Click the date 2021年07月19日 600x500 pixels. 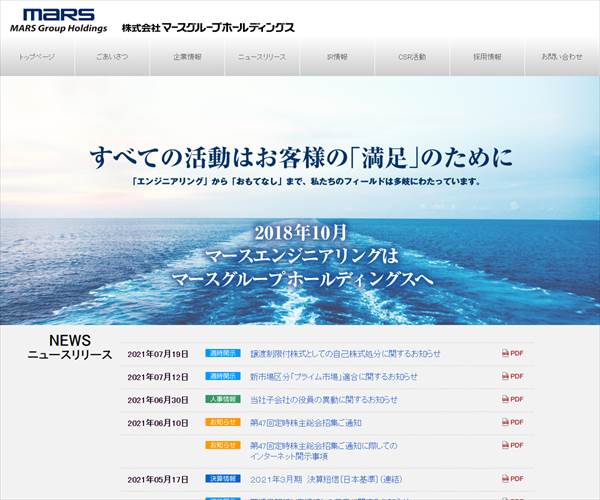158,354
